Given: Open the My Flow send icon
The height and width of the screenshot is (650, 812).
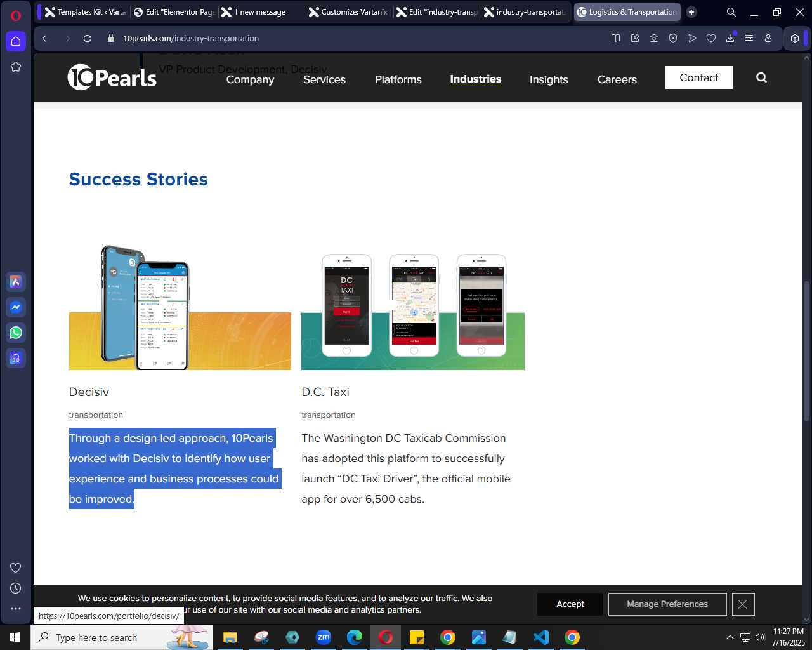Looking at the screenshot, I should 692,38.
